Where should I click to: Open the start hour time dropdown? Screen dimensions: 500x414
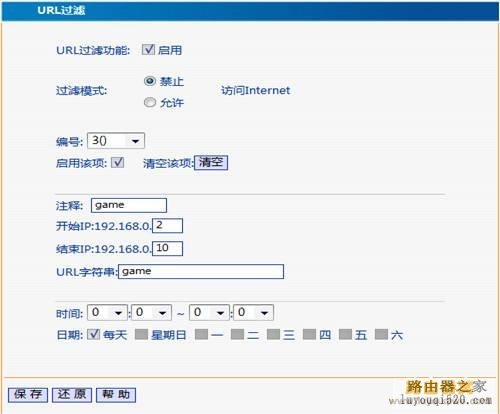(107, 313)
